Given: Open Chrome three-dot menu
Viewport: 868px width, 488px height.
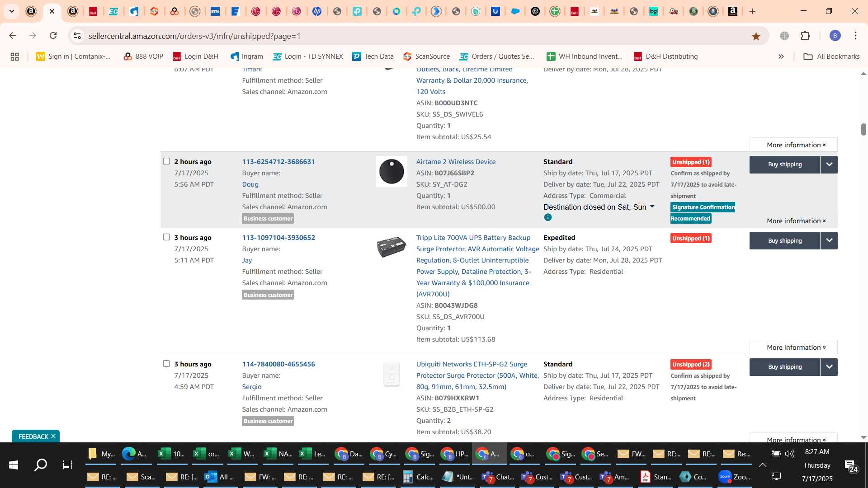Looking at the screenshot, I should (x=855, y=36).
